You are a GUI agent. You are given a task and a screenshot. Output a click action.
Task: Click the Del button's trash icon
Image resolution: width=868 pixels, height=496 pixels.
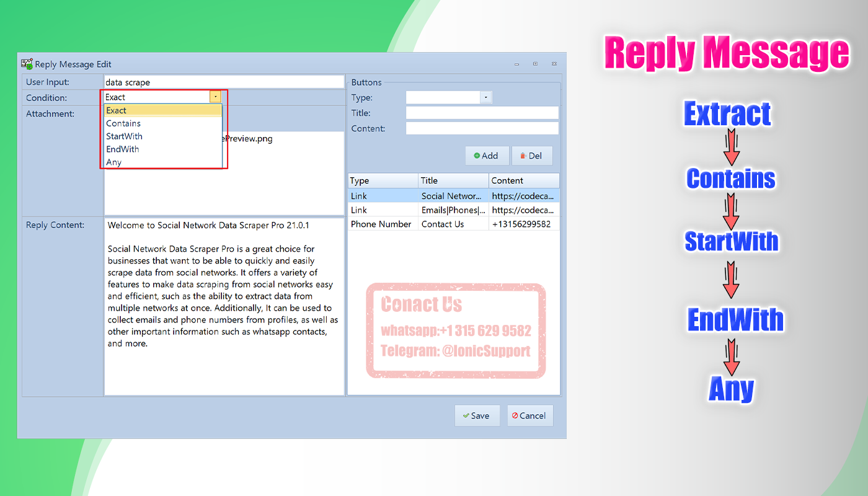(x=524, y=156)
